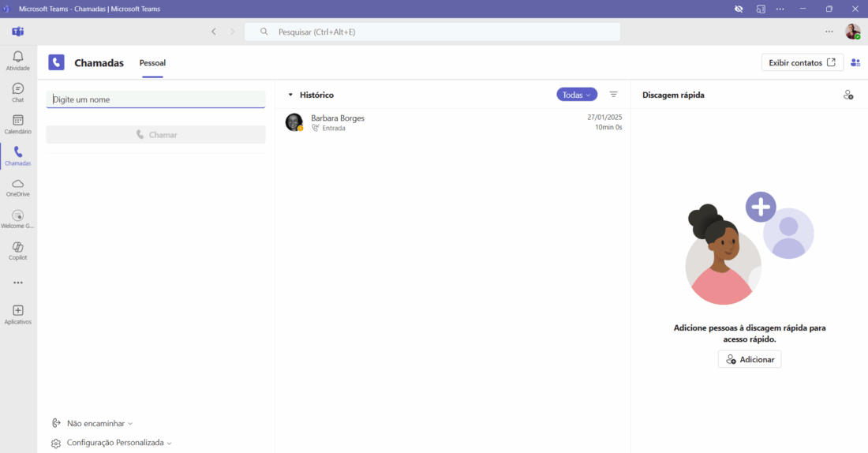Click the Pesquisar search box
The height and width of the screenshot is (453, 868).
432,32
